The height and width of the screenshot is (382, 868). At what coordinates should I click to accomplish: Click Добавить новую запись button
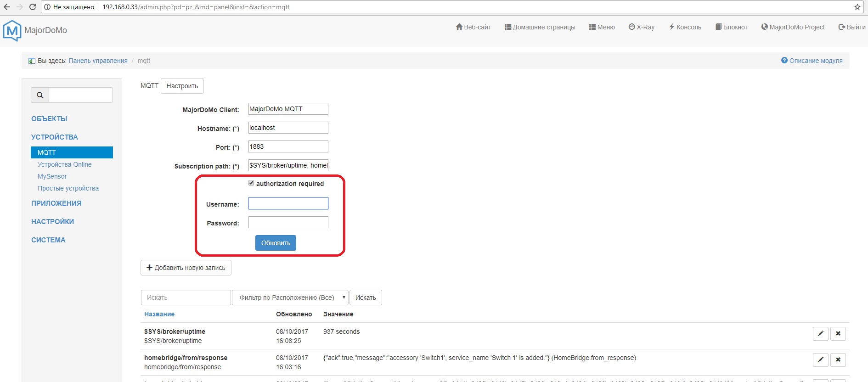(x=186, y=268)
